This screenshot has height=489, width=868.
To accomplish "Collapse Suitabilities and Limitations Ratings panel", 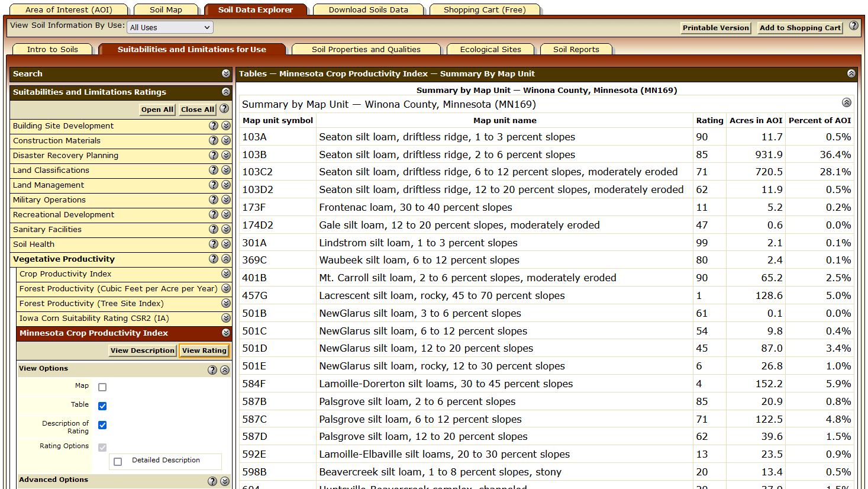I will (226, 92).
